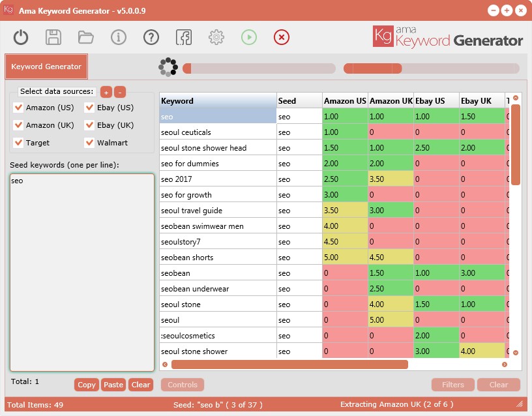Click the table's scroll left arrow
The width and height of the screenshot is (532, 416).
pos(165,364)
